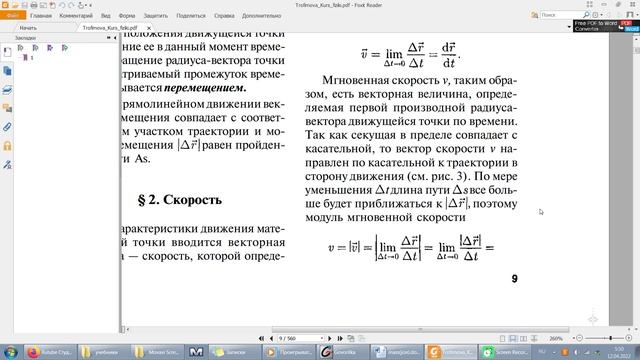Click the third bookmark toolbar icon in Закладки panel
The width and height of the screenshot is (640, 360).
click(50, 48)
